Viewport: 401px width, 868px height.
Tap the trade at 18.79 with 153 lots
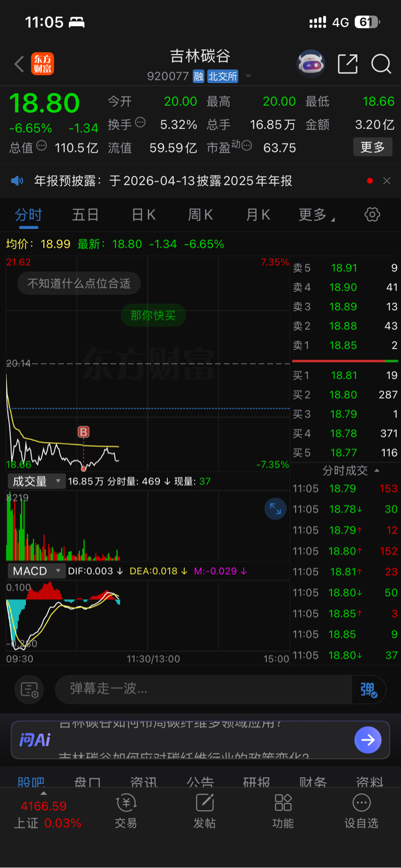[345, 489]
